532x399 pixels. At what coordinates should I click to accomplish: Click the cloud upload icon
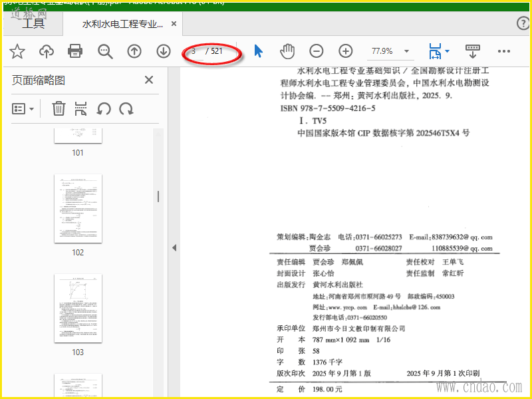pos(47,51)
